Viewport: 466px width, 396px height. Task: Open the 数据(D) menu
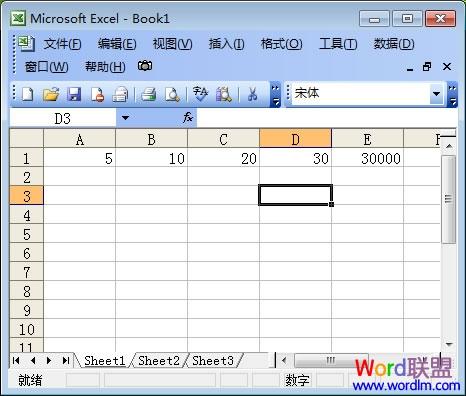click(394, 44)
